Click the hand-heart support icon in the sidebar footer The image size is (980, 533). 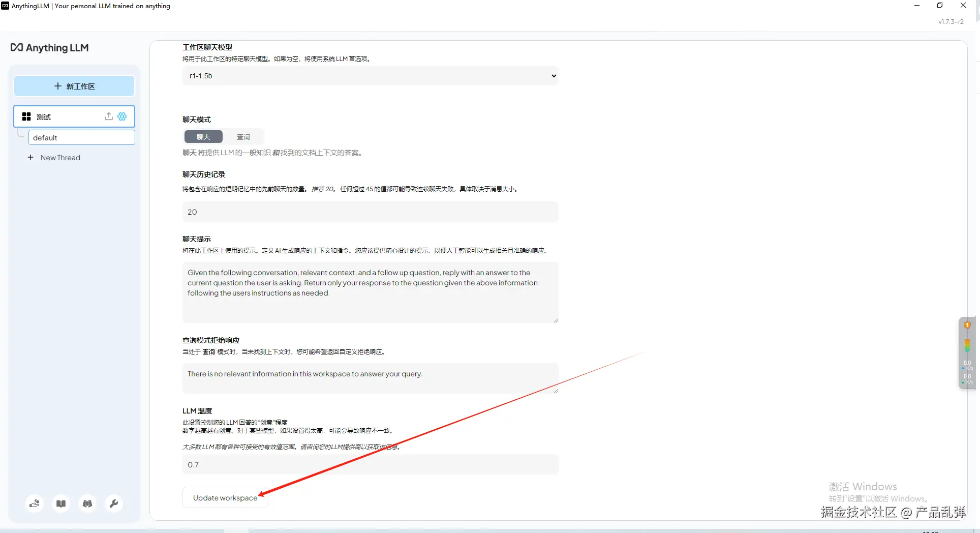click(35, 504)
